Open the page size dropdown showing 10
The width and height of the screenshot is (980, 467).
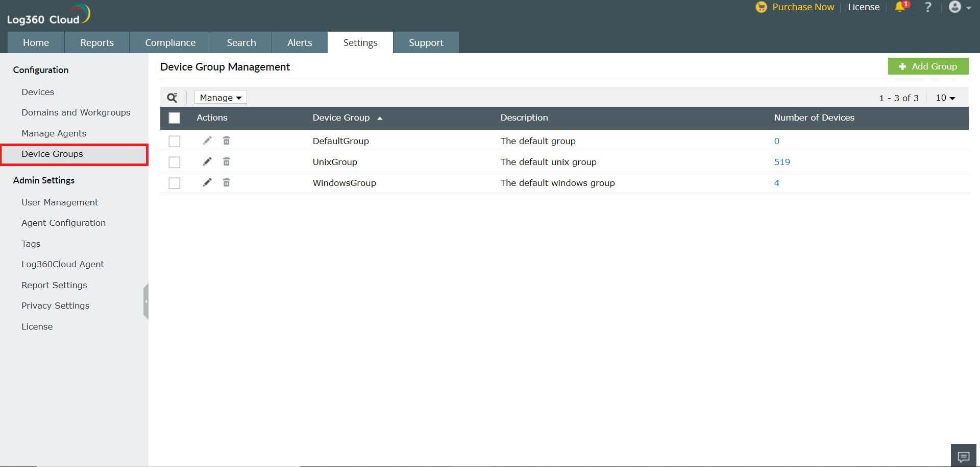tap(943, 98)
